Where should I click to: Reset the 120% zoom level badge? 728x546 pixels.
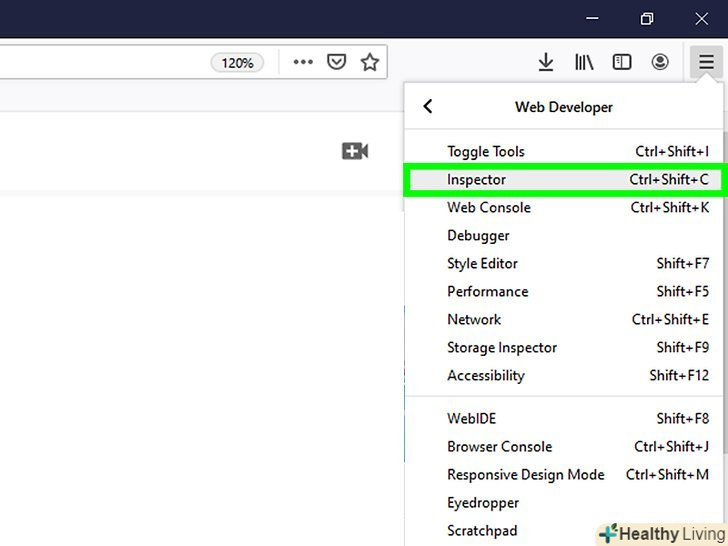point(237,63)
